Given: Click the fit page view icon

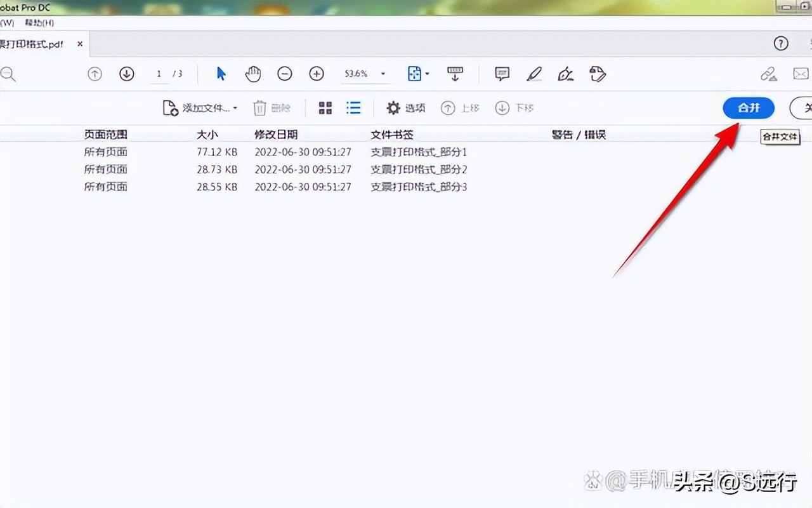Looking at the screenshot, I should click(x=414, y=74).
